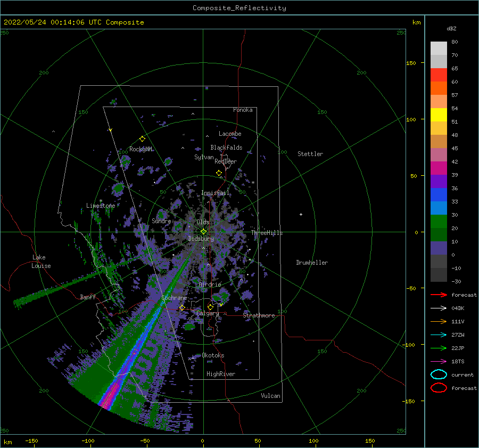Click the Airdrie label
Viewport: 479px width, 448px height.
click(210, 284)
